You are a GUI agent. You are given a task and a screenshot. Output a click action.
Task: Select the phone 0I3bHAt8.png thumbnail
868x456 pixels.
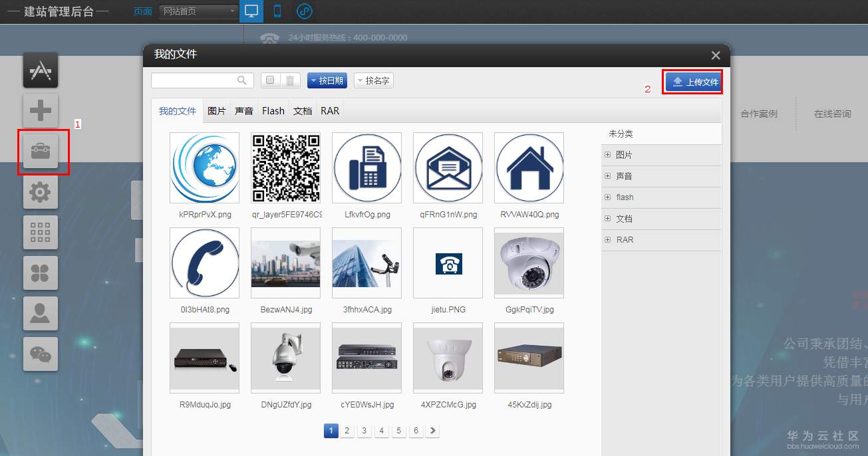(204, 263)
